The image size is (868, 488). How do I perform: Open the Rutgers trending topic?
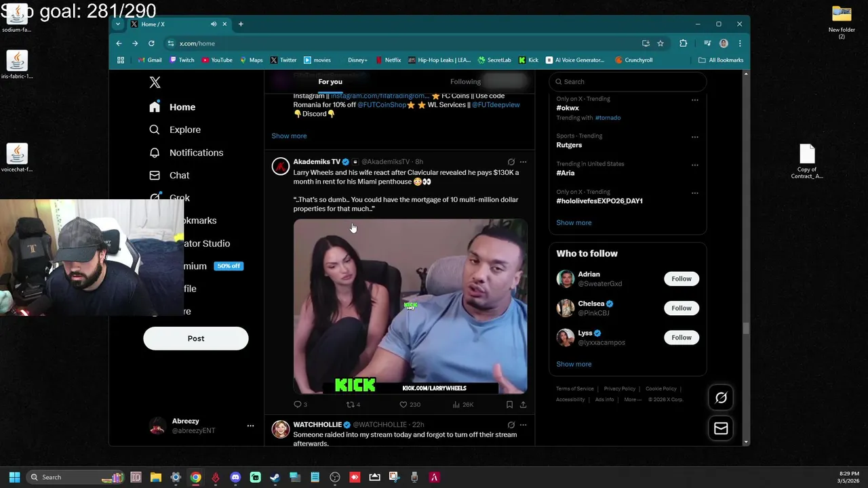pos(569,145)
